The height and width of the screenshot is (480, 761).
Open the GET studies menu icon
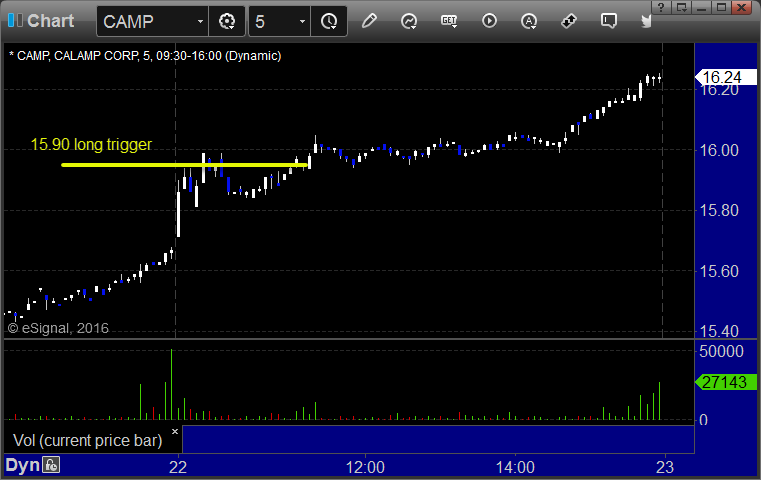(449, 21)
